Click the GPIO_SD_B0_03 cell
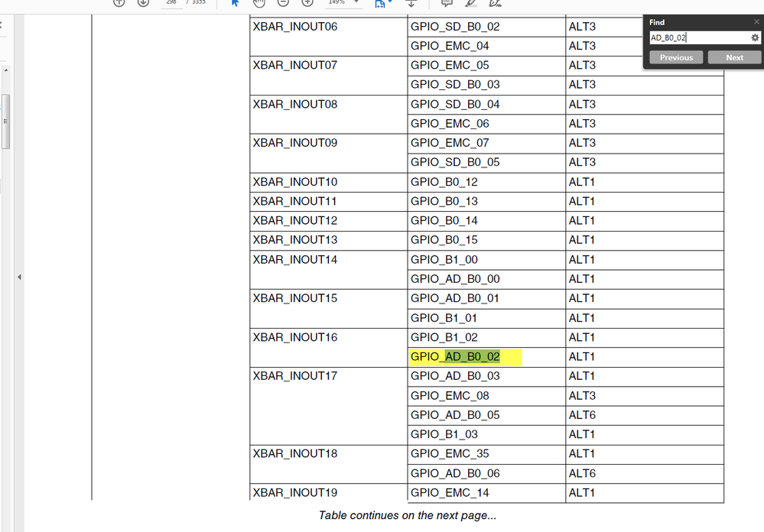Viewport: 764px width, 532px height. [486, 86]
